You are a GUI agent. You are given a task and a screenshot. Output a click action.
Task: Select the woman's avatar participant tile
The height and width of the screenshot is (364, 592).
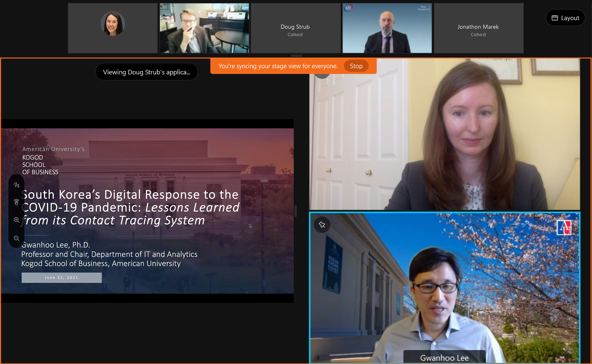coord(113,28)
